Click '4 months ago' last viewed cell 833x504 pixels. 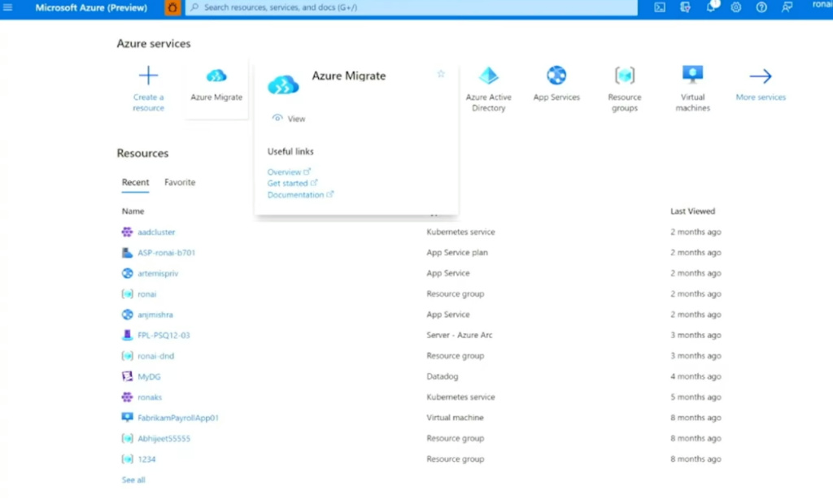[x=696, y=376]
